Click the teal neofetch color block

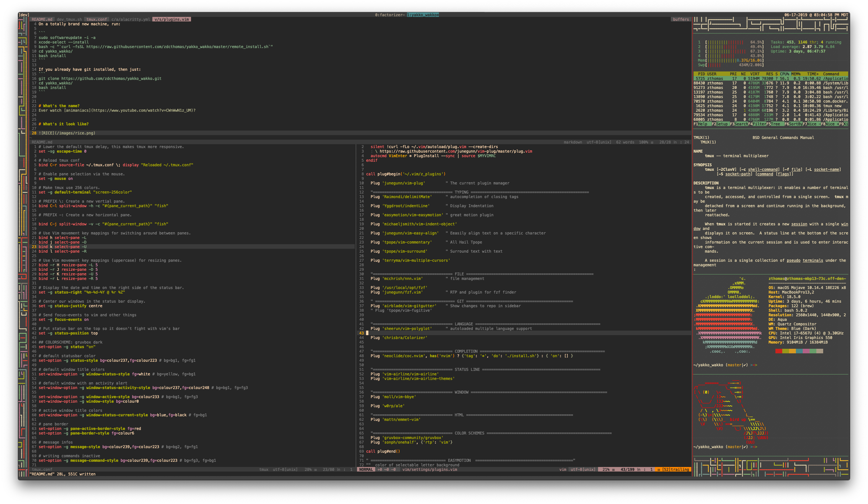(799, 351)
